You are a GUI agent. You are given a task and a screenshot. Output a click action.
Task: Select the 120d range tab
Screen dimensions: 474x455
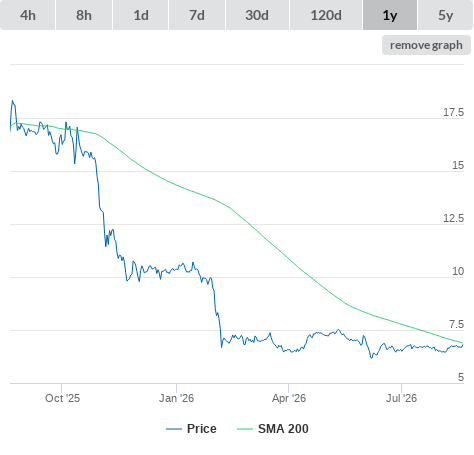coord(326,15)
